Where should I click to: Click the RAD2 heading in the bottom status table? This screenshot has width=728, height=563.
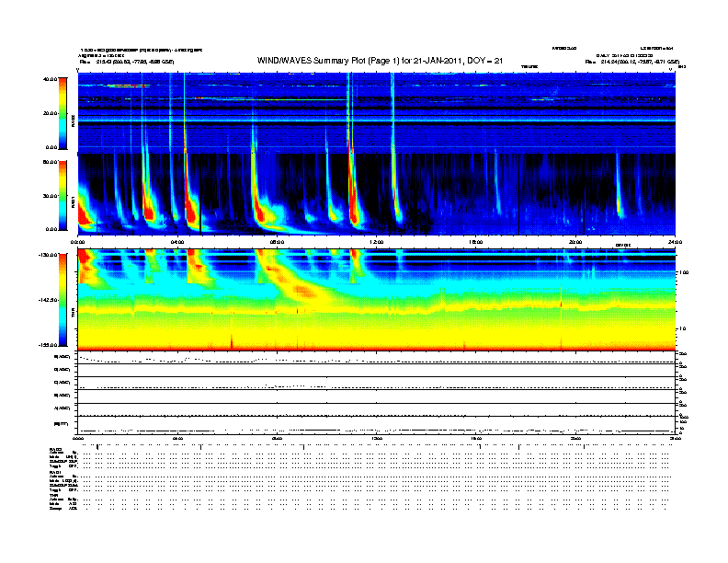pyautogui.click(x=55, y=450)
